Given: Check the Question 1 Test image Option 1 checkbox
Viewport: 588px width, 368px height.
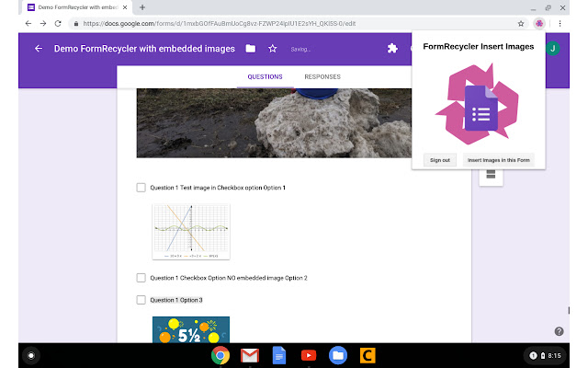Looking at the screenshot, I should pyautogui.click(x=141, y=188).
